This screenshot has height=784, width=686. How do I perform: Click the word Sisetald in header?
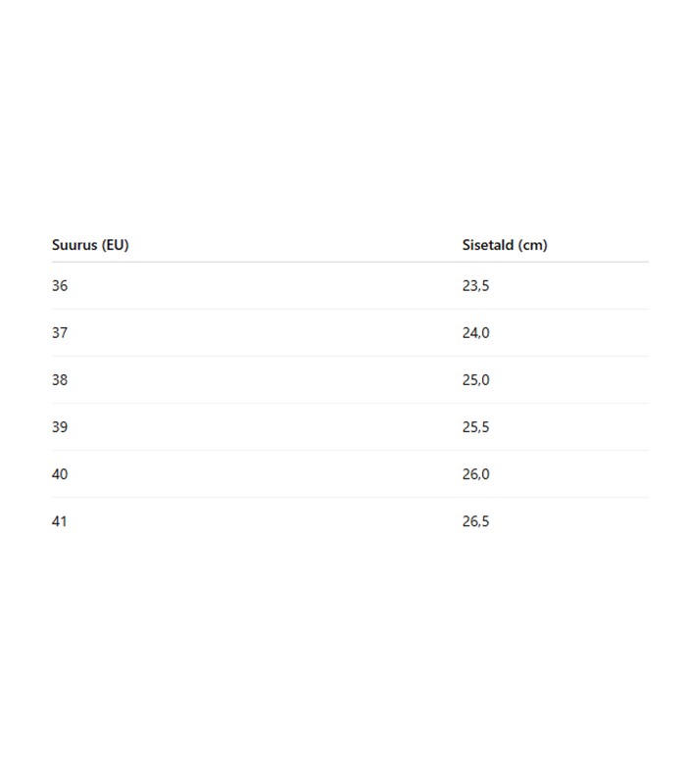[x=488, y=245]
